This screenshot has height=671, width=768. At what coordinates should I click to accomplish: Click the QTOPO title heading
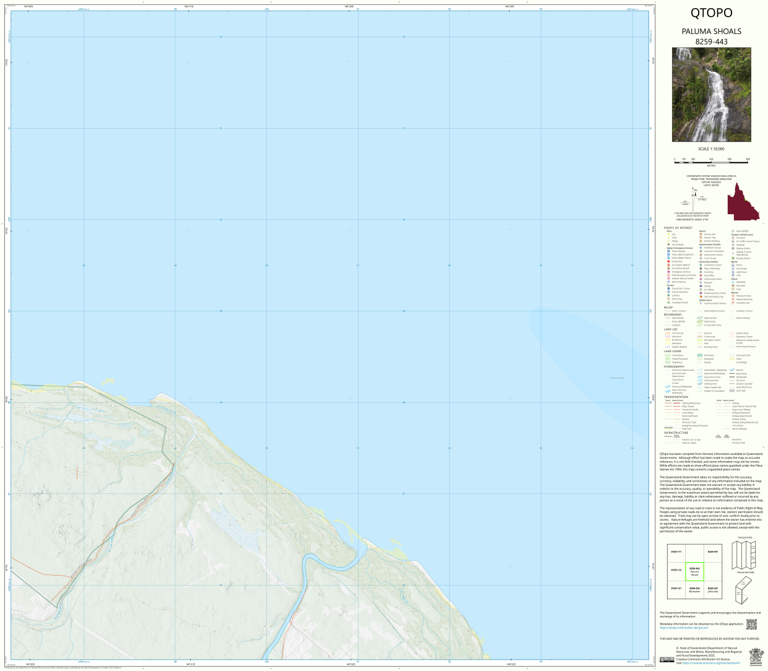coord(711,13)
